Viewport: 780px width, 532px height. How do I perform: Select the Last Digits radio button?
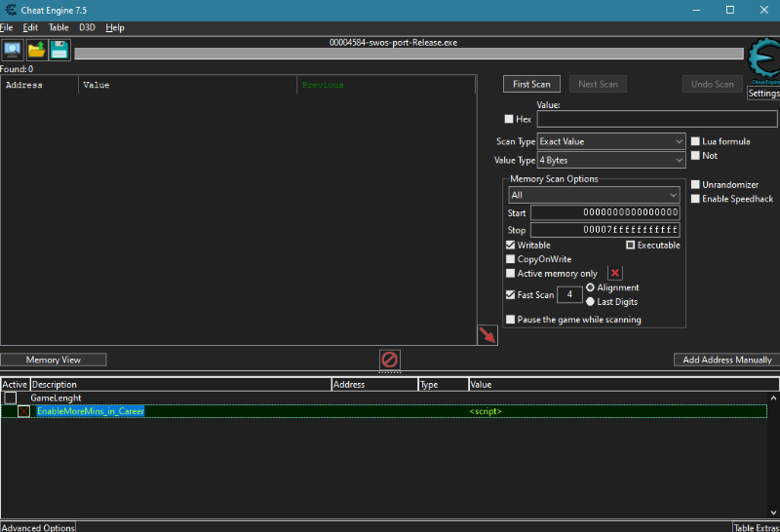tap(590, 302)
